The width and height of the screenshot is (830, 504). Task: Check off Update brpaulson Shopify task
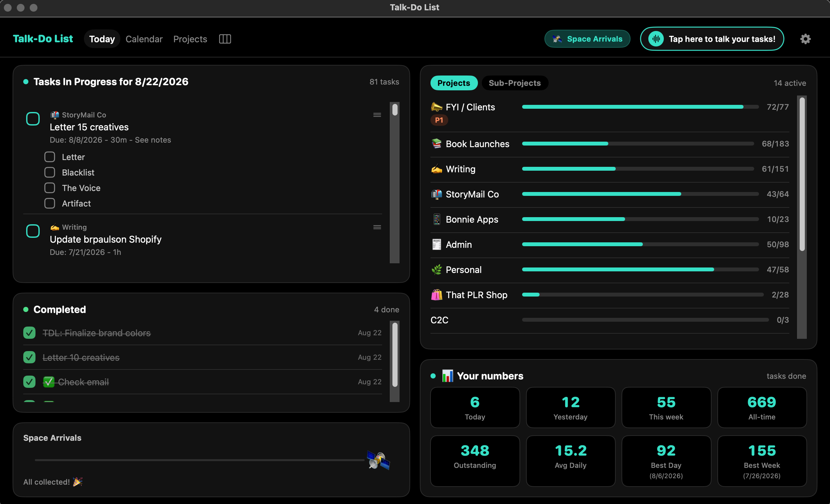point(33,231)
